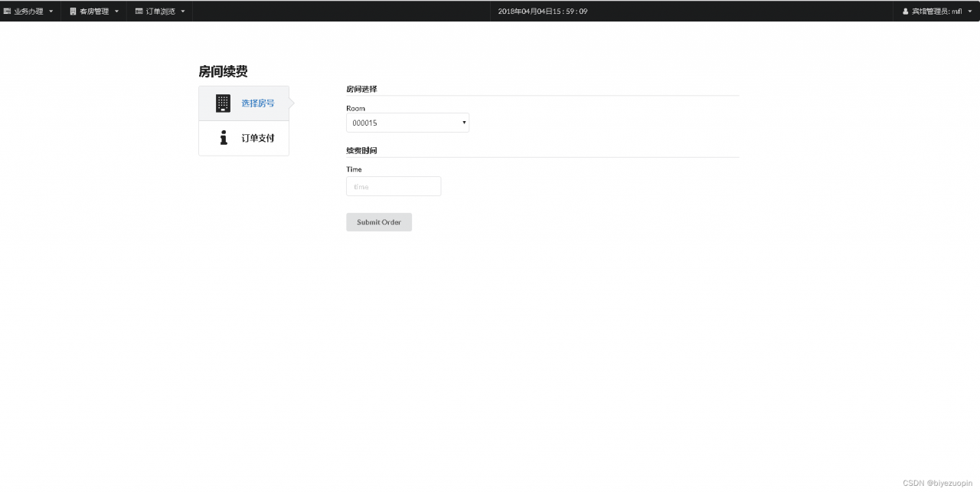This screenshot has height=492, width=980.
Task: Click the Room field label
Action: [x=355, y=108]
